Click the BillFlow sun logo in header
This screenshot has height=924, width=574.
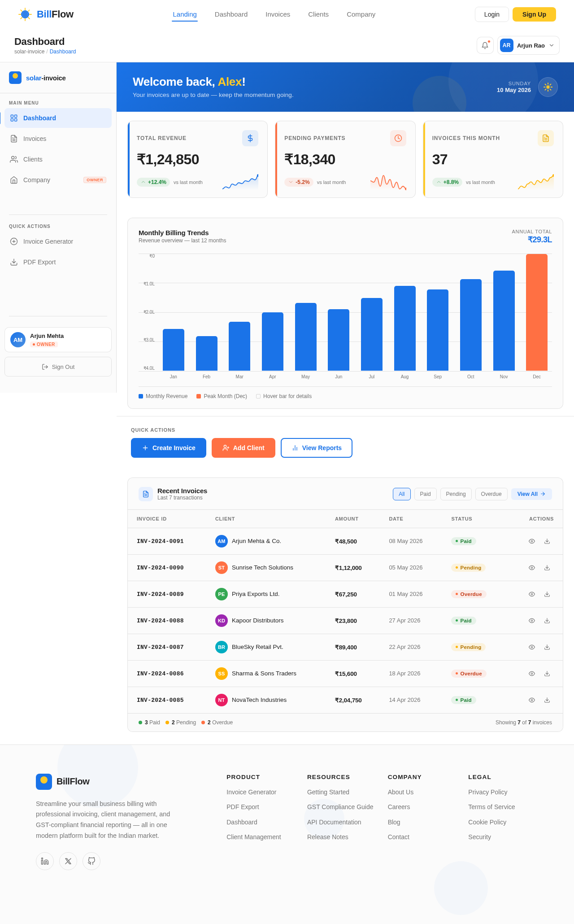[x=25, y=14]
